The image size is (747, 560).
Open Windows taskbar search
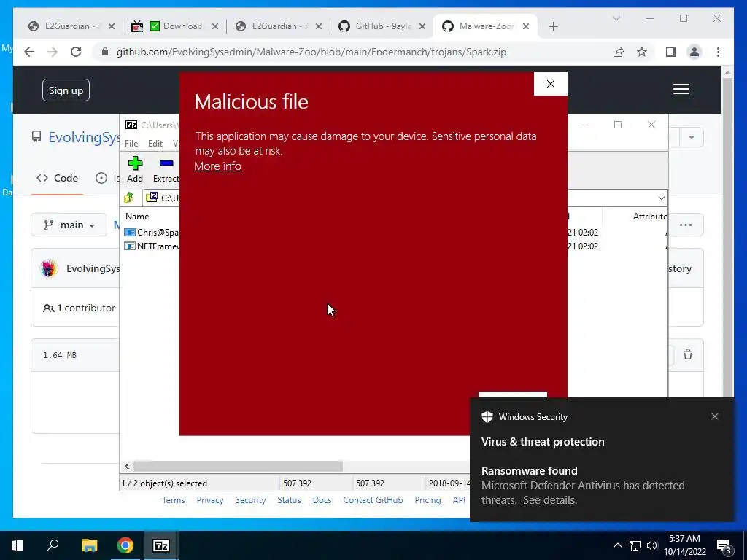click(x=53, y=545)
